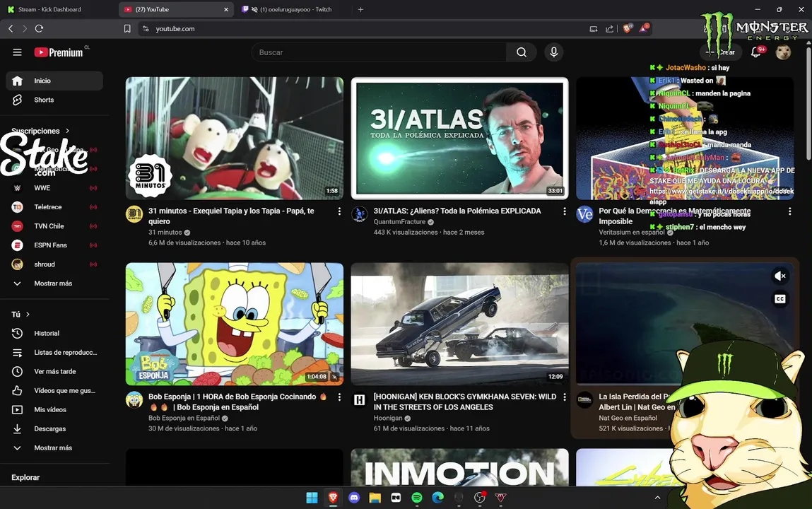Play the Gymkhana Seven car thumbnail
812x509 pixels.
click(459, 324)
